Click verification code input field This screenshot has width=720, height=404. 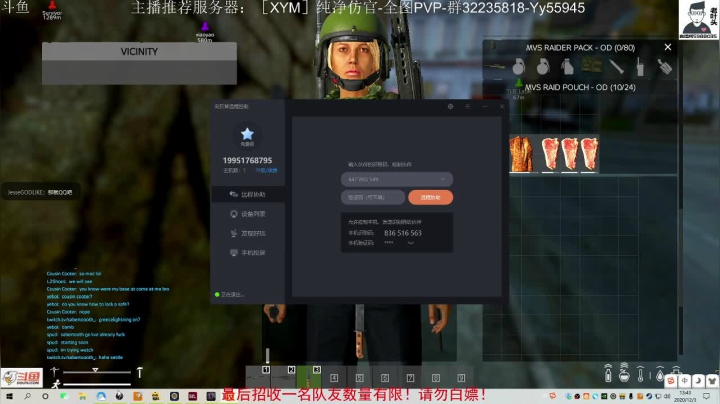[372, 197]
